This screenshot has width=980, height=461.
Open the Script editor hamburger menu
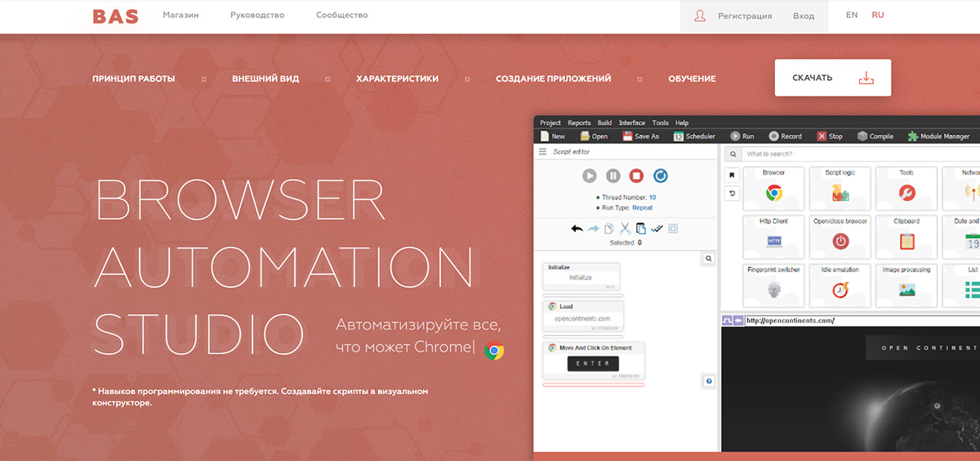tap(542, 152)
